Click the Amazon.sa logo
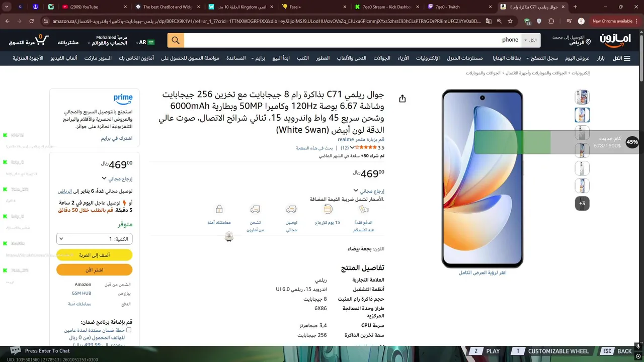Screen dimensions: 644x362 point(615,40)
